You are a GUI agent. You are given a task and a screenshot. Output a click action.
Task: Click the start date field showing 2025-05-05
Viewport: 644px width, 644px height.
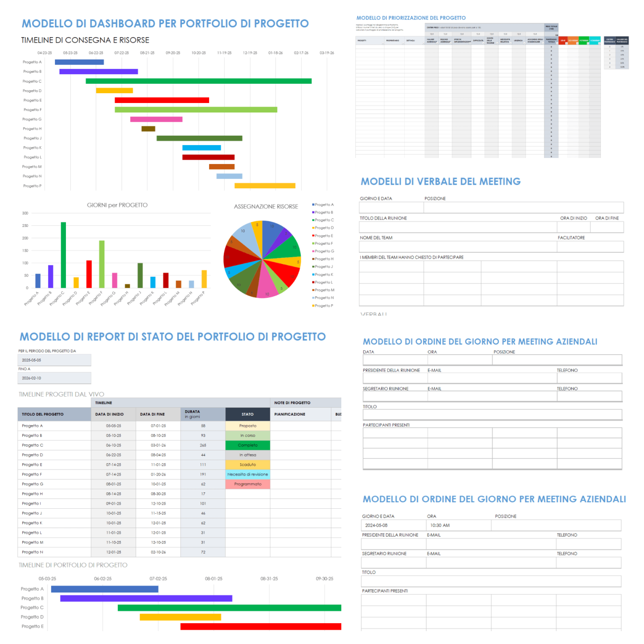coord(54,360)
